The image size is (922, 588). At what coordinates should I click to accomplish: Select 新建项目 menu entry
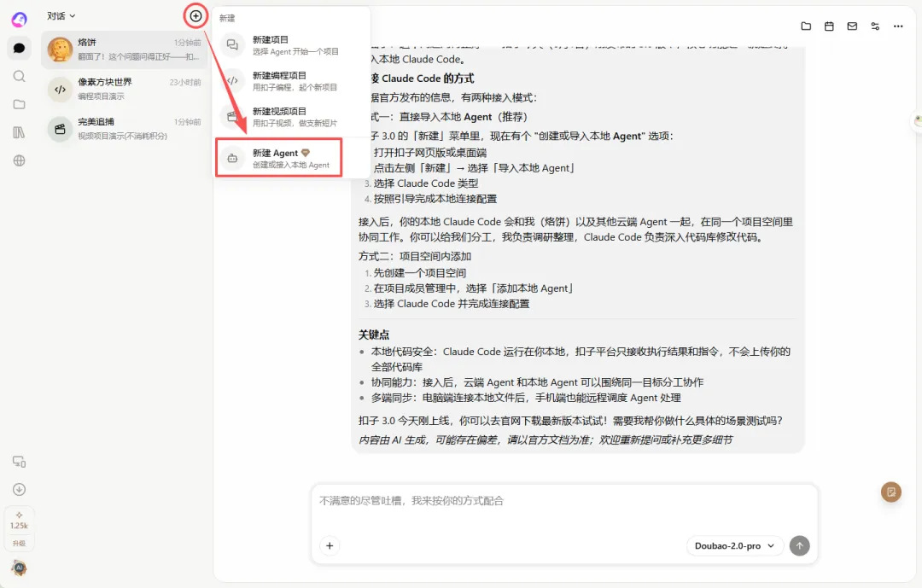tap(292, 45)
